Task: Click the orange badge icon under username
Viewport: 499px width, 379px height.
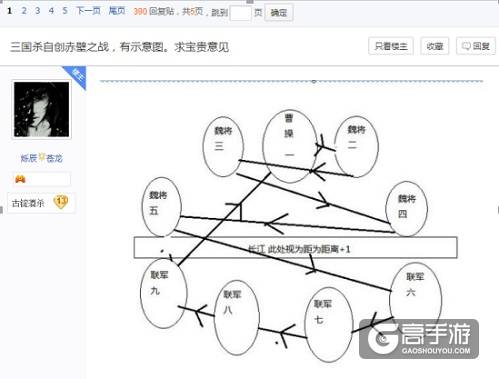Action: (x=20, y=179)
